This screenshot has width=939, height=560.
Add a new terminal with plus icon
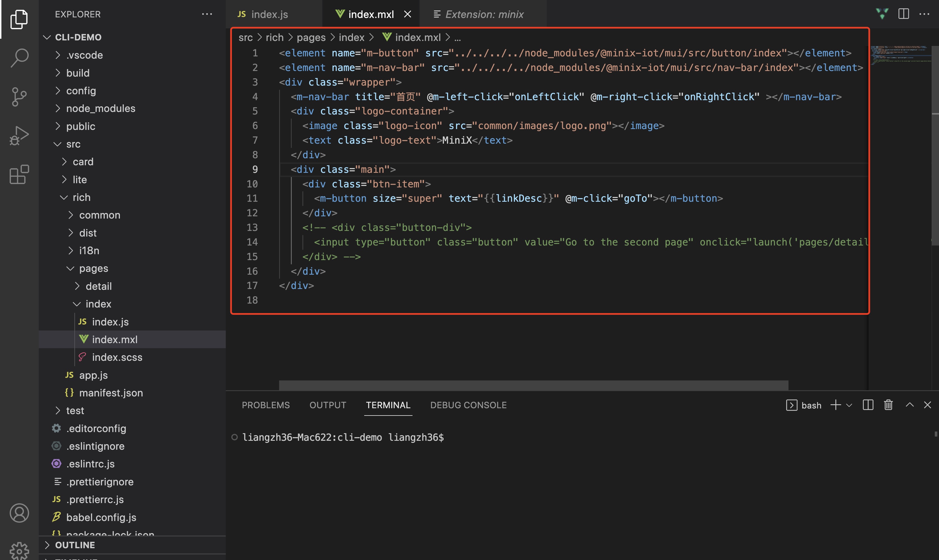[836, 405]
